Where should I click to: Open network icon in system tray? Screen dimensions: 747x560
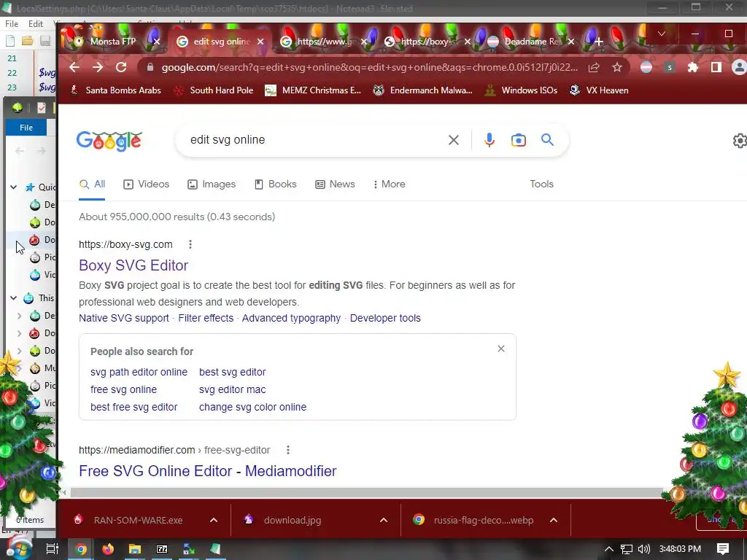627,549
